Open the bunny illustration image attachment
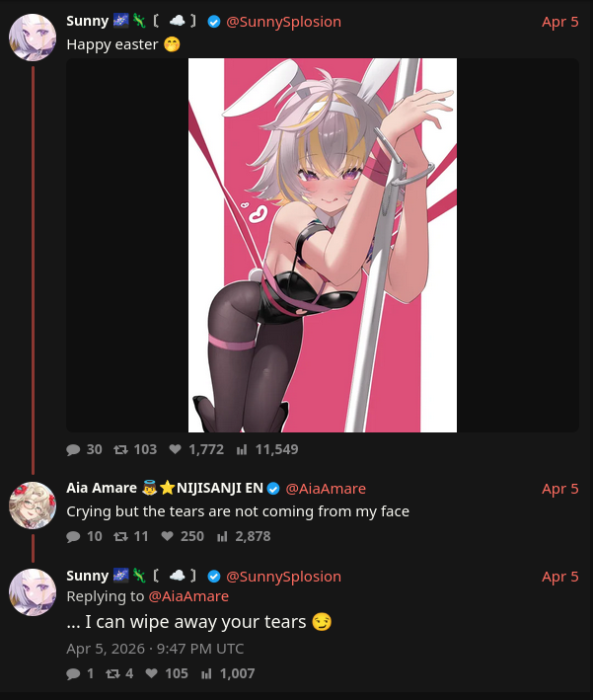The image size is (593, 700). coord(323,245)
